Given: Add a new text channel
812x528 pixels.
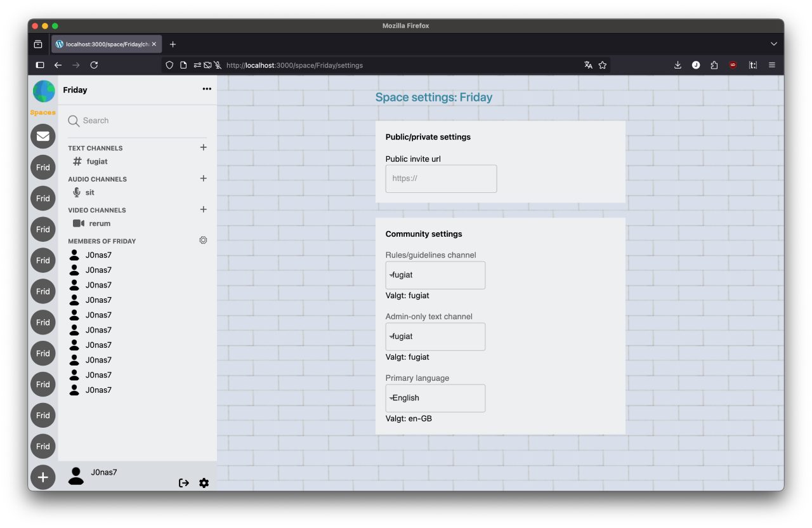Looking at the screenshot, I should click(203, 147).
